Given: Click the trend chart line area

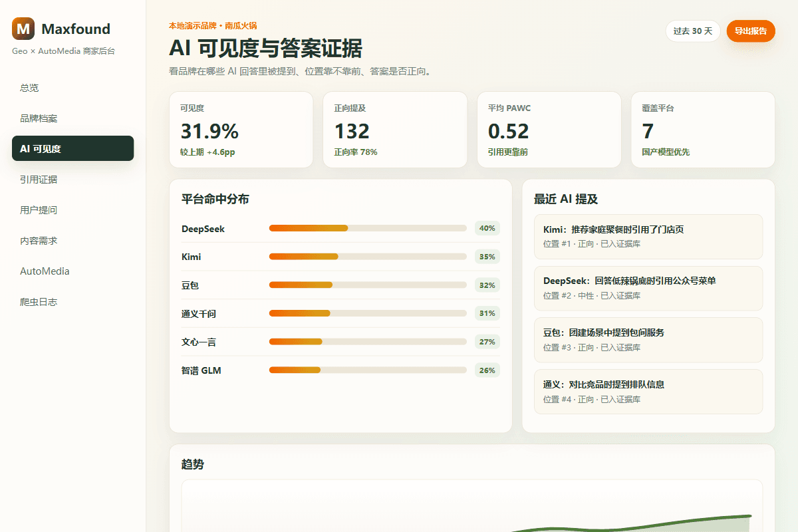Looking at the screenshot, I should click(472, 506).
